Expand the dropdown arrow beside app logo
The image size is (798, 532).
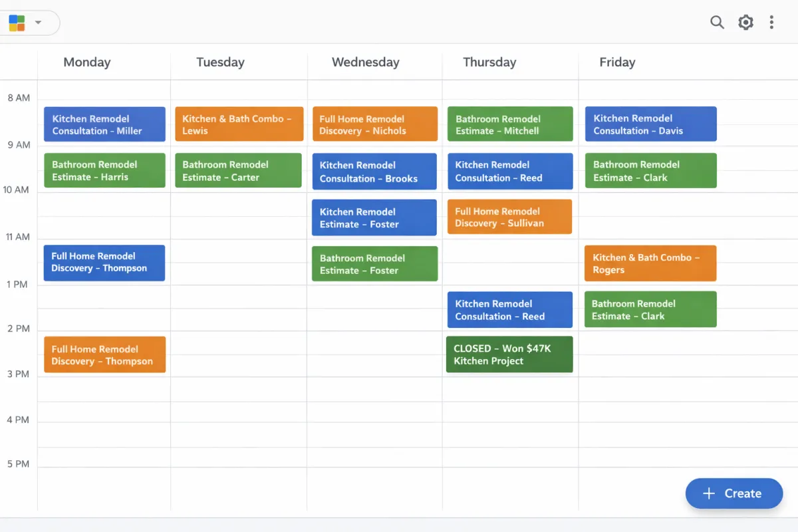[x=38, y=23]
